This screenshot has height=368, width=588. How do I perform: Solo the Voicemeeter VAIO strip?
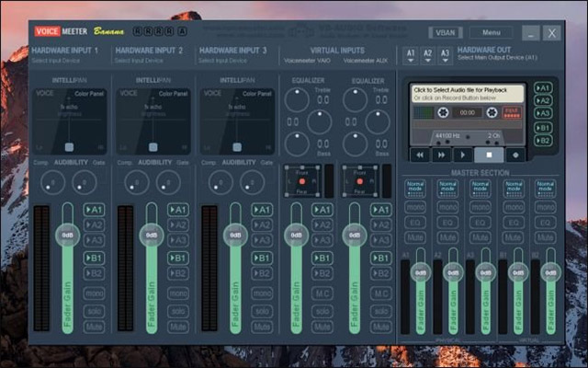coord(322,311)
